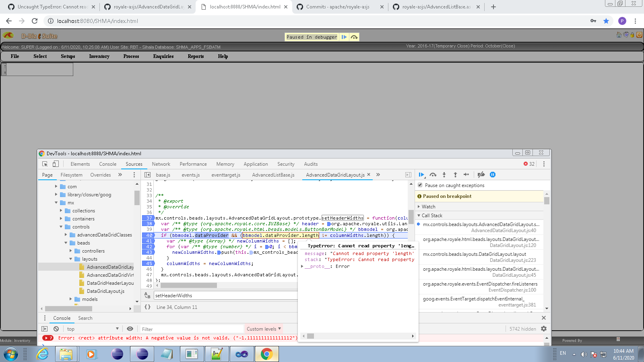644x362 pixels.
Task: Reload the localhost page
Action: [35, 21]
